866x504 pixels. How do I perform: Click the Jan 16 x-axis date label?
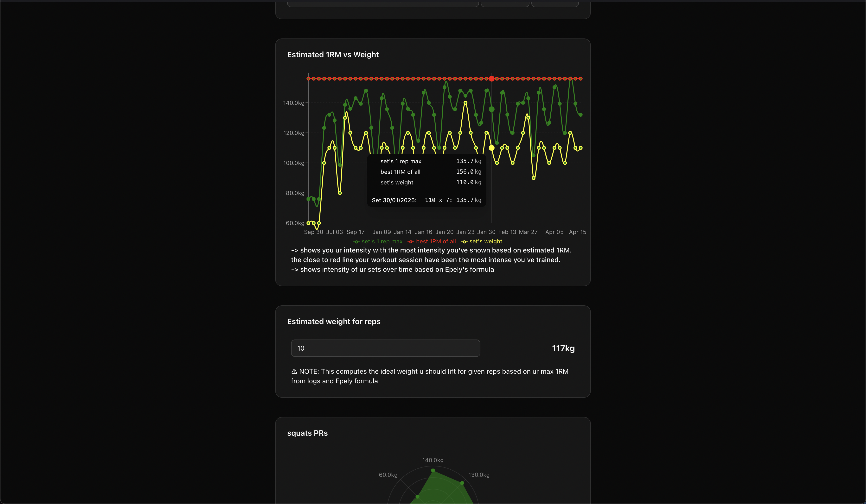[x=423, y=232]
